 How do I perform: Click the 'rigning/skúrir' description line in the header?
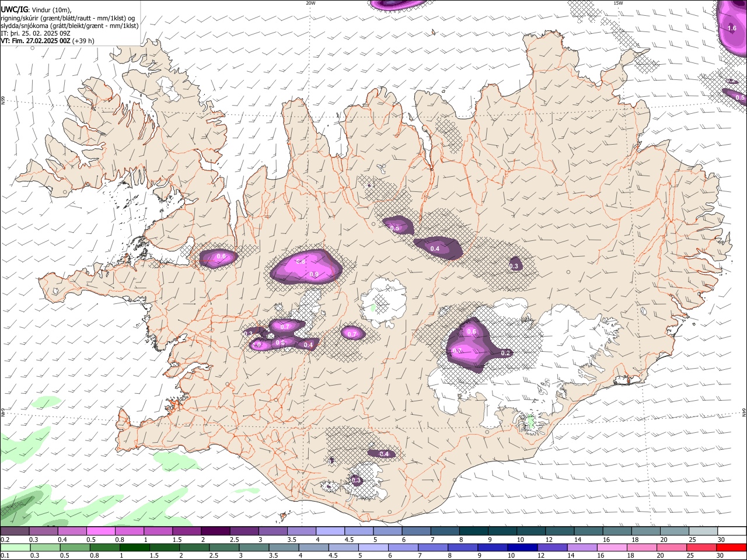[68, 18]
